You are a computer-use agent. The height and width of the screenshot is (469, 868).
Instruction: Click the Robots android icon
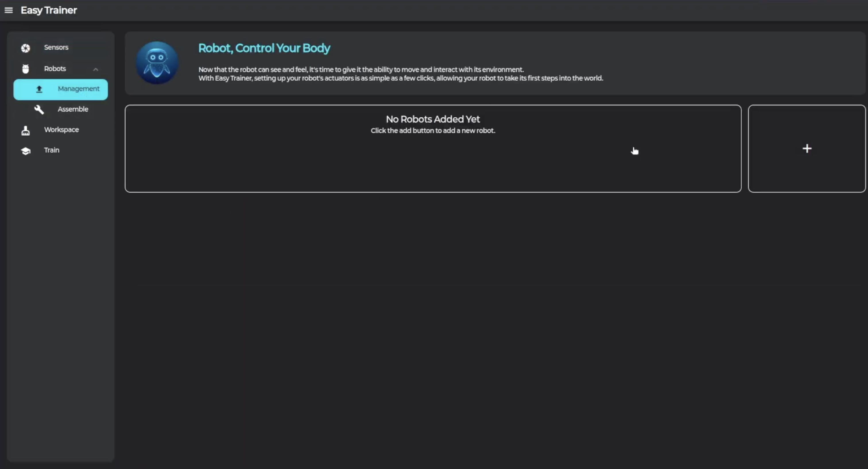(26, 69)
